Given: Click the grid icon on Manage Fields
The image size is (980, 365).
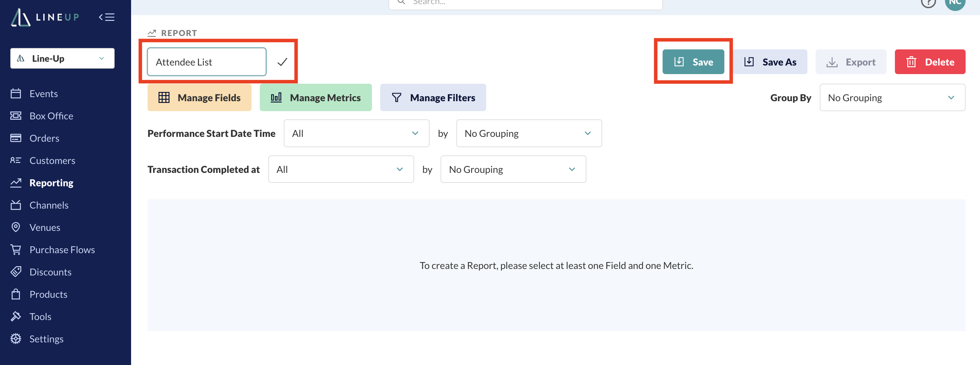Looking at the screenshot, I should pyautogui.click(x=164, y=97).
